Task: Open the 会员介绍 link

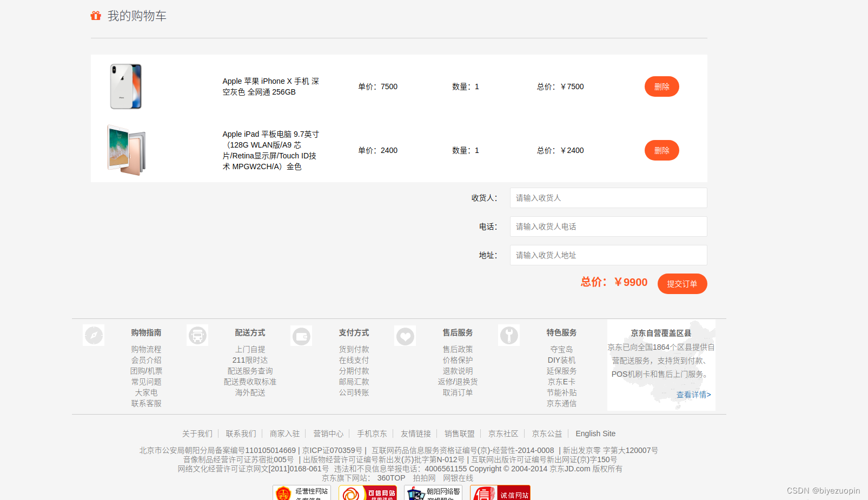Action: [147, 360]
